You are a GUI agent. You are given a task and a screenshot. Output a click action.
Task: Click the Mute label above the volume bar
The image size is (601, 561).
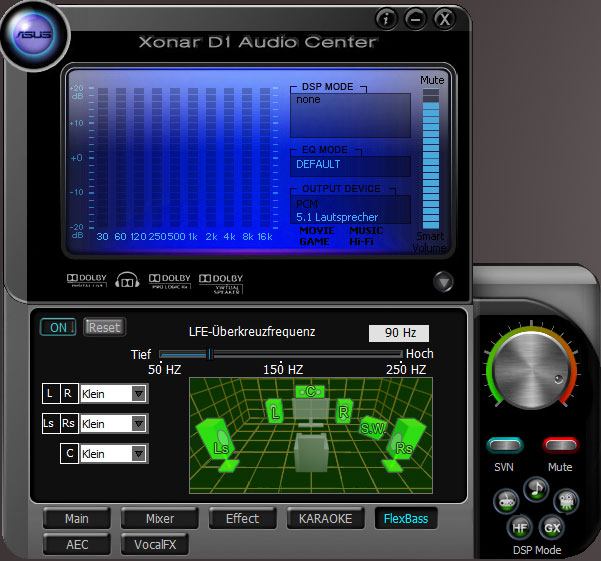tap(432, 80)
